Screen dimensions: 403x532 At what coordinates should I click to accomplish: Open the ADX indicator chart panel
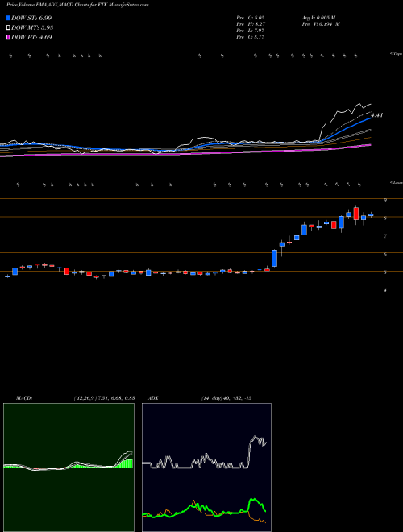pyautogui.click(x=206, y=468)
